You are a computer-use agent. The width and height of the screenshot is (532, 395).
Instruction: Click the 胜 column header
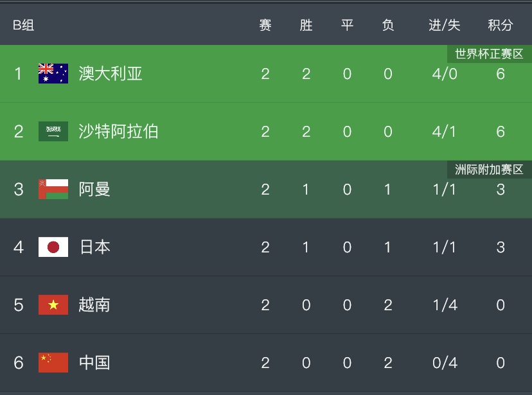pos(306,25)
